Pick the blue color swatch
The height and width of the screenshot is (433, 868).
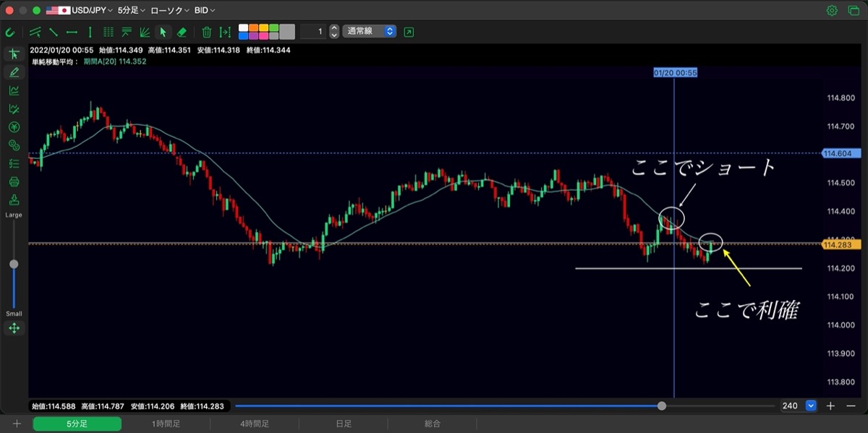(243, 35)
